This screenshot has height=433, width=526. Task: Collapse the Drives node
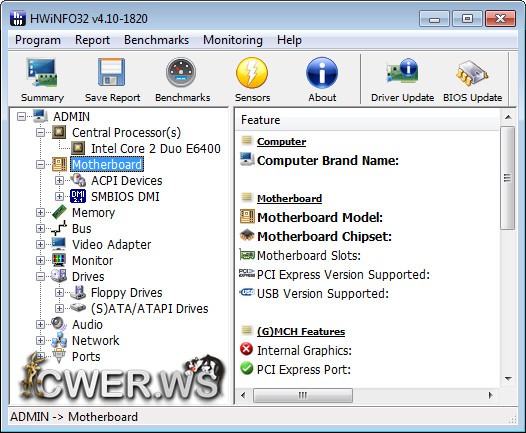point(40,276)
